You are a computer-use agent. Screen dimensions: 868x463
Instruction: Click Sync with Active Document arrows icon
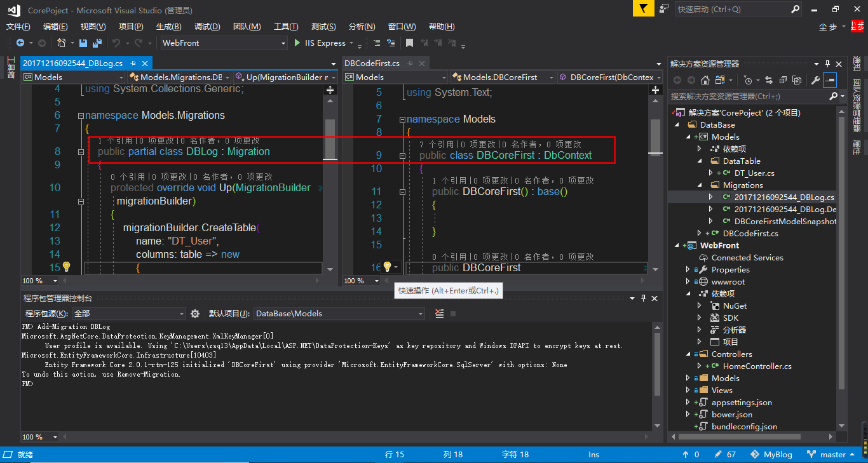768,80
